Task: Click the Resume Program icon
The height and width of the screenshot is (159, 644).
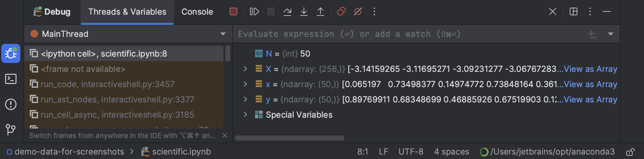Action: (x=254, y=12)
